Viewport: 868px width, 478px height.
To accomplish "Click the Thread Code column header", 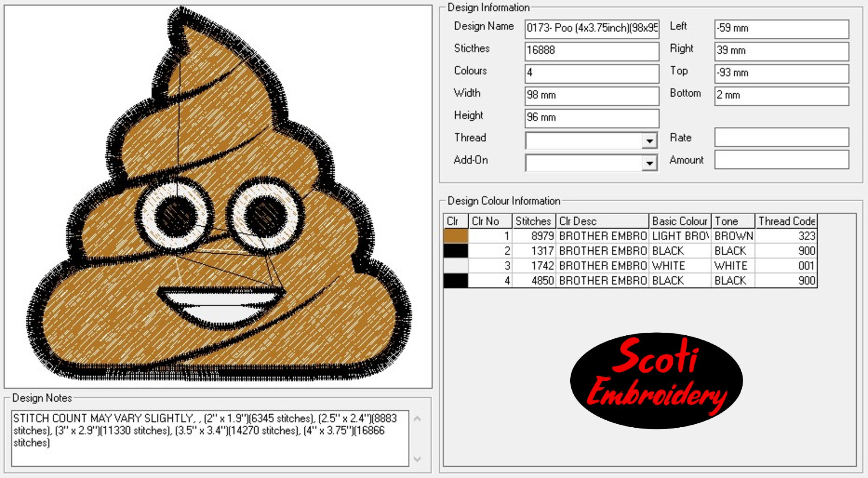I will pos(786,221).
